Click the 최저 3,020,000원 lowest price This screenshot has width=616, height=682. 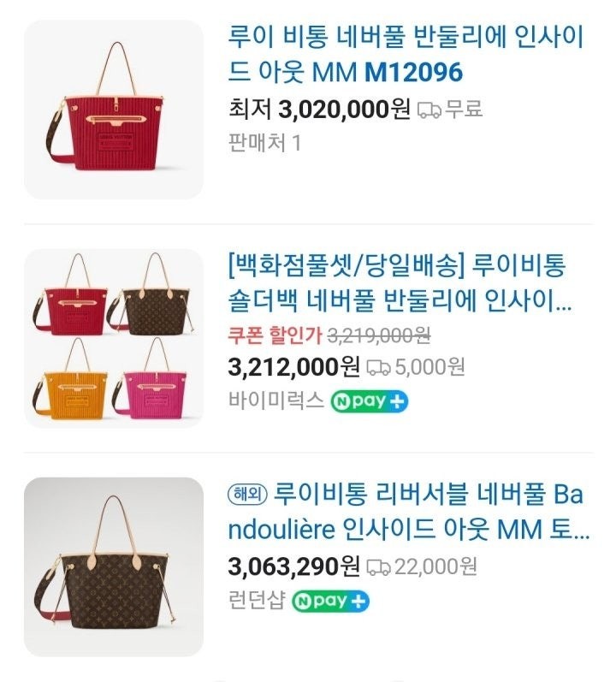point(319,109)
